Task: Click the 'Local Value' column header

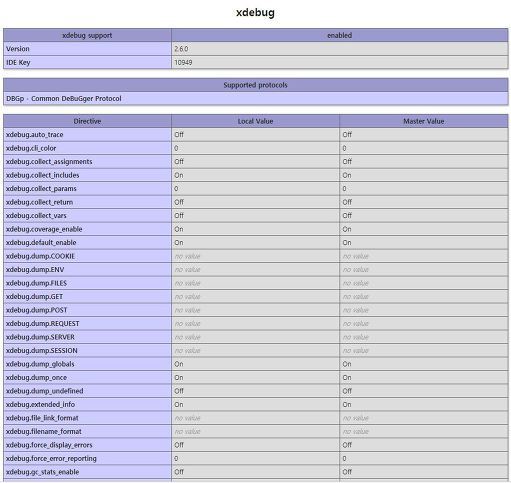Action: (255, 121)
